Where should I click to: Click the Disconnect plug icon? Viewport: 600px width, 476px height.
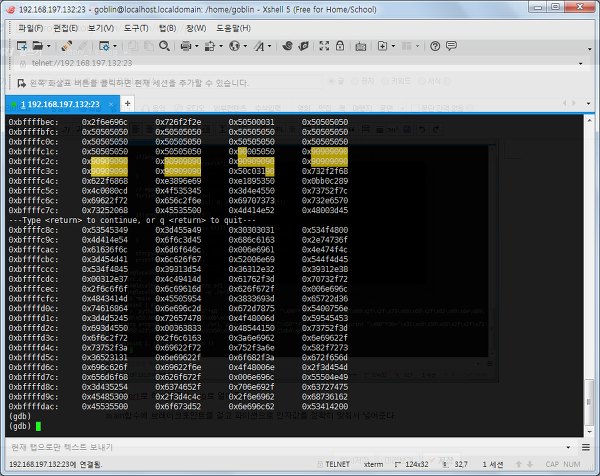click(67, 46)
